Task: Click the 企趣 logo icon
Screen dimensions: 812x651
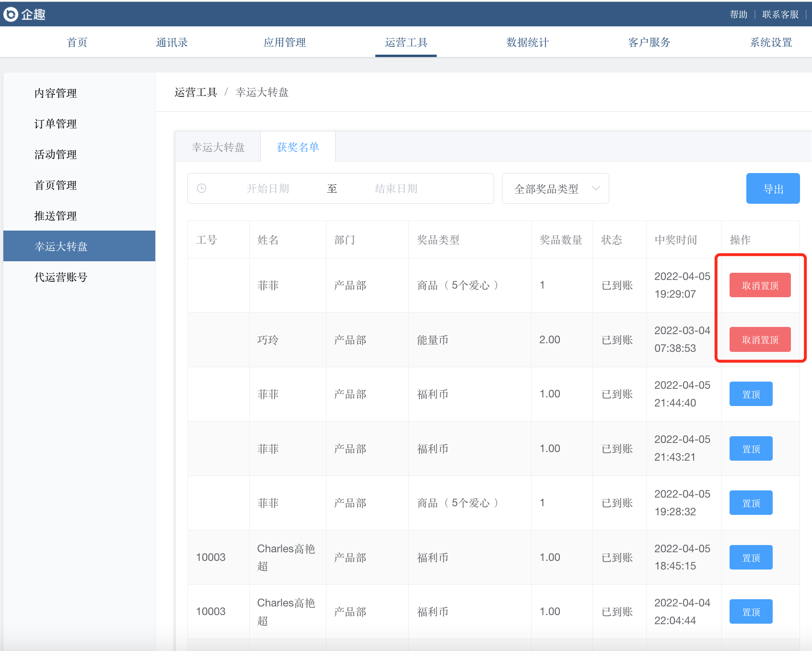Action: pos(11,14)
